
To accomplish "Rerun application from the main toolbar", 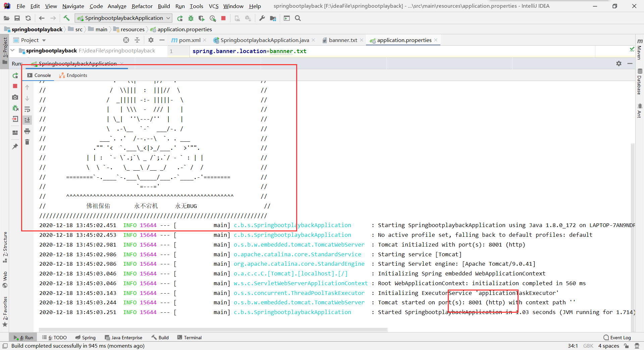I will [x=180, y=18].
